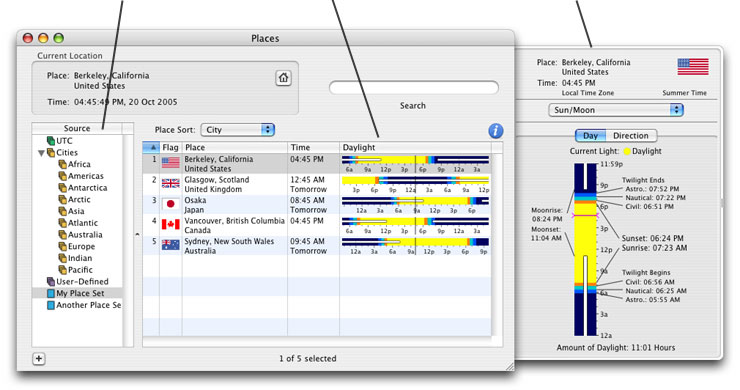Click the 'Amount of Daylight: 11:01 Hours' text
Screen dimensions: 740x390
(616, 348)
